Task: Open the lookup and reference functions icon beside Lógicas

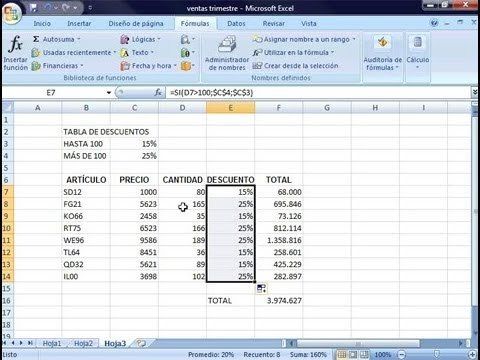Action: point(187,40)
